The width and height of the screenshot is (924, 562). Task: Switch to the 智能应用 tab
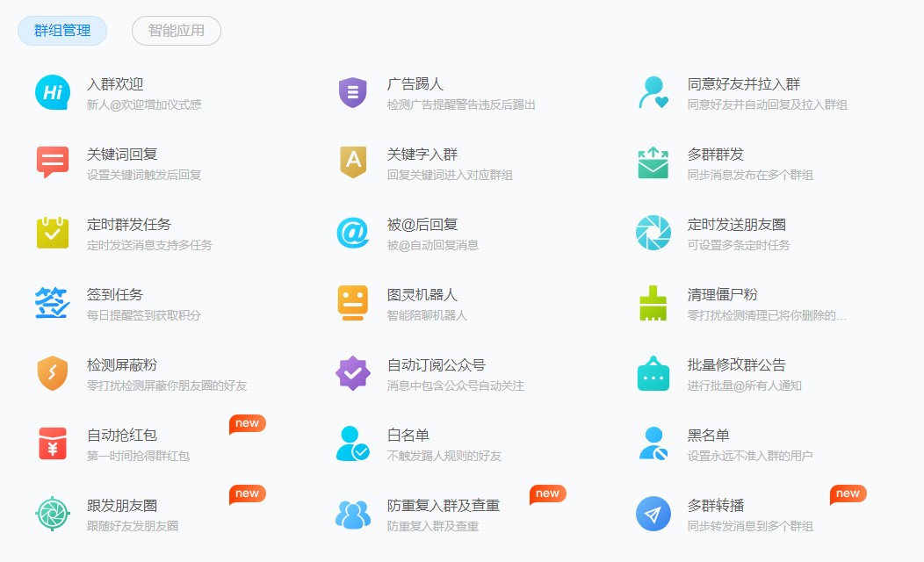(177, 31)
